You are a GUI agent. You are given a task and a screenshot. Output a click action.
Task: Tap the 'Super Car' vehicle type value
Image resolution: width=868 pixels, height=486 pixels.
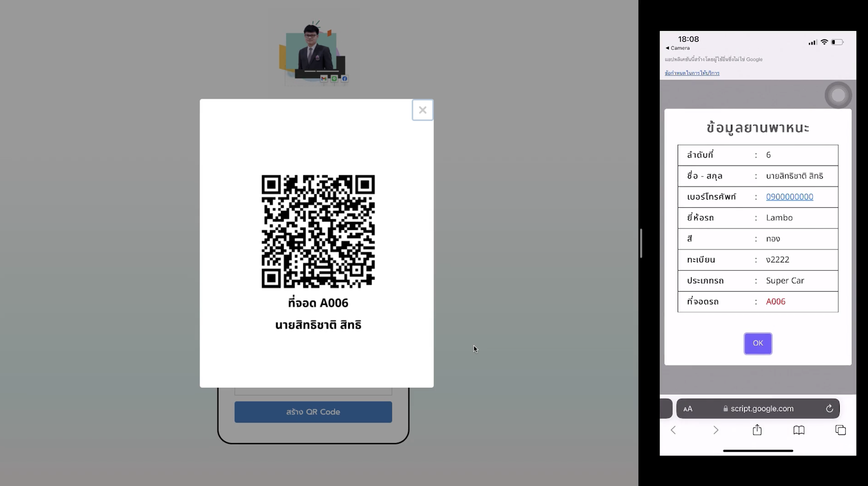(785, 280)
